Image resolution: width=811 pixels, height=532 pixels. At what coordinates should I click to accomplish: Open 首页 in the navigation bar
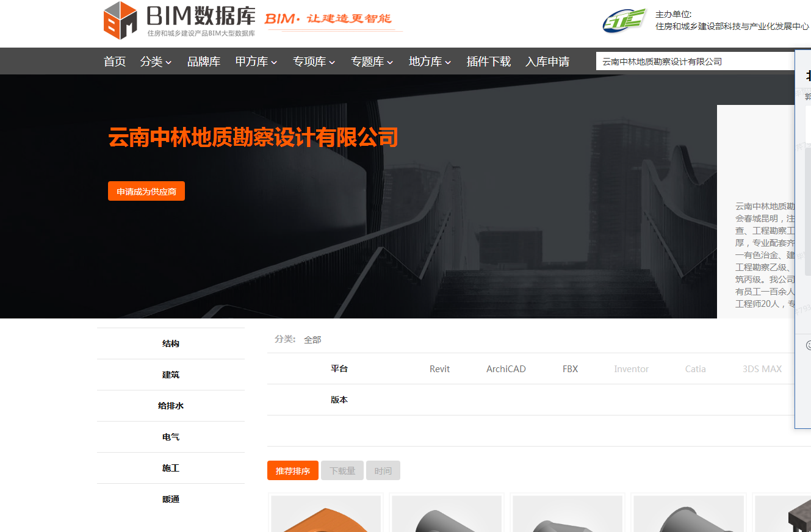[115, 62]
